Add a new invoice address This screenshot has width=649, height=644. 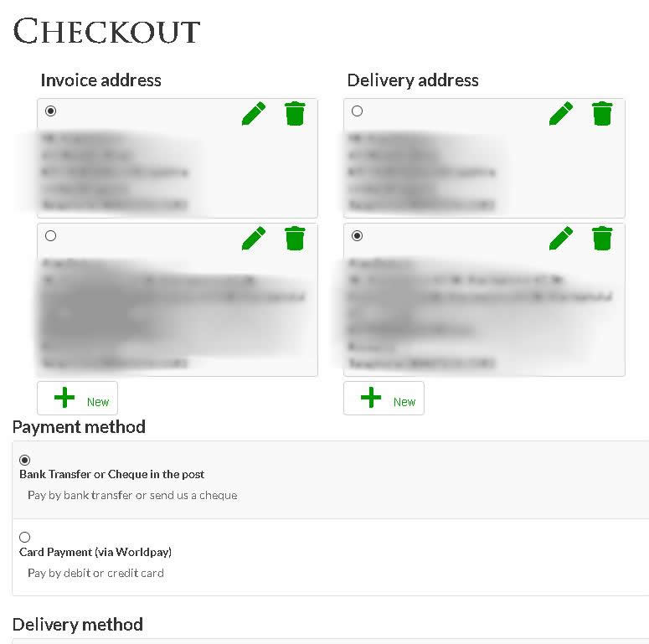78,399
